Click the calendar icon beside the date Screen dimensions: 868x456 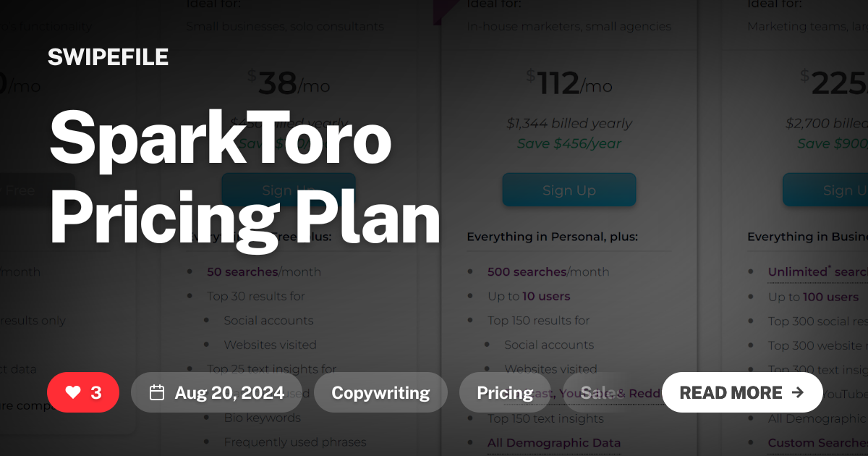[158, 392]
